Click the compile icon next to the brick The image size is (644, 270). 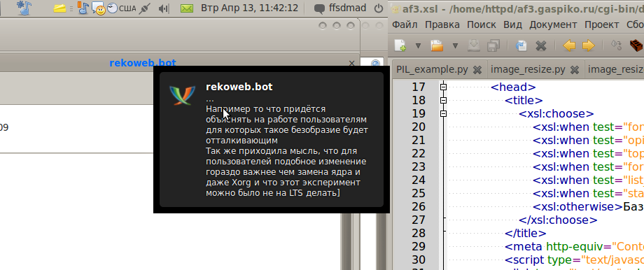[x=617, y=45]
